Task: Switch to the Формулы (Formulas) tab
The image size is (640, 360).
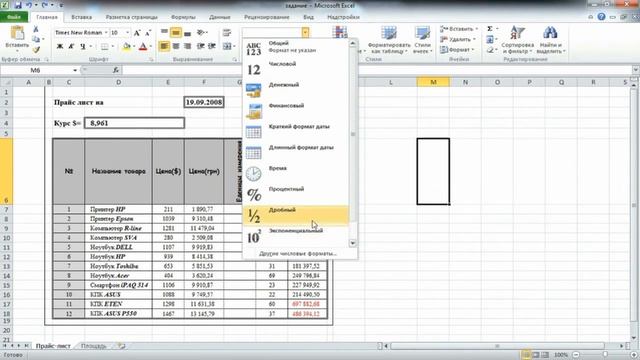Action: point(183,17)
